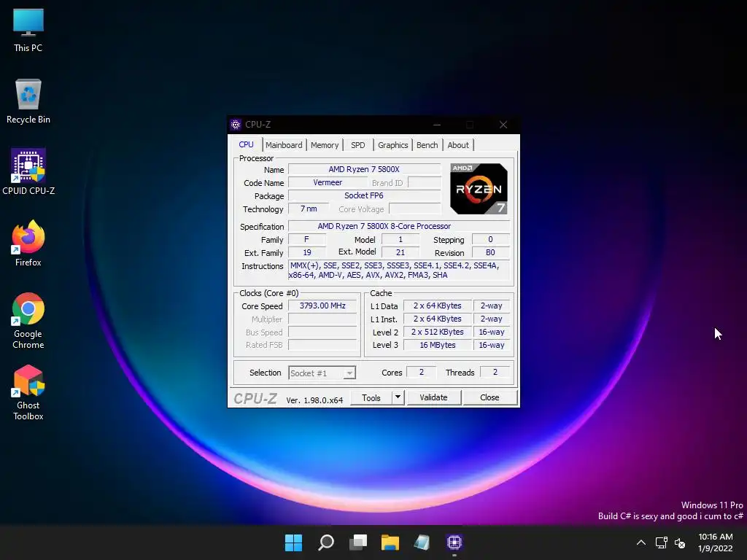This screenshot has width=747, height=560.
Task: Select CPU-Z icon in taskbar
Action: point(454,542)
